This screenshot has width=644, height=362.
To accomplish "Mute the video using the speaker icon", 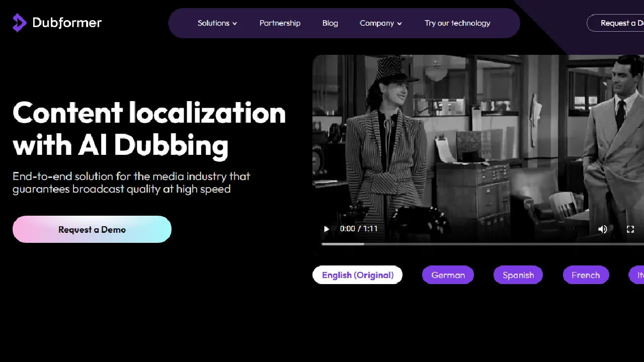I will pos(602,229).
